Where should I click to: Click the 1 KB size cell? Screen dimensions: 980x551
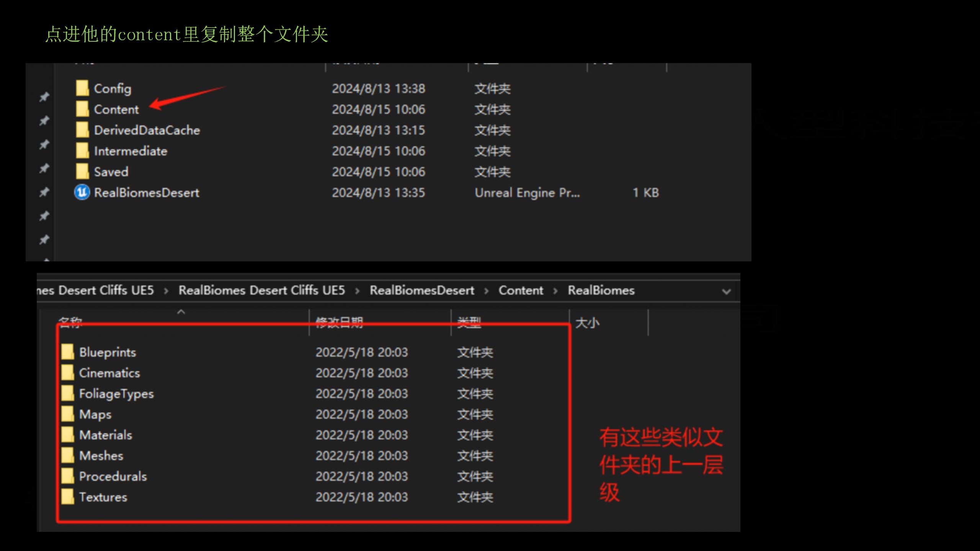pos(645,192)
